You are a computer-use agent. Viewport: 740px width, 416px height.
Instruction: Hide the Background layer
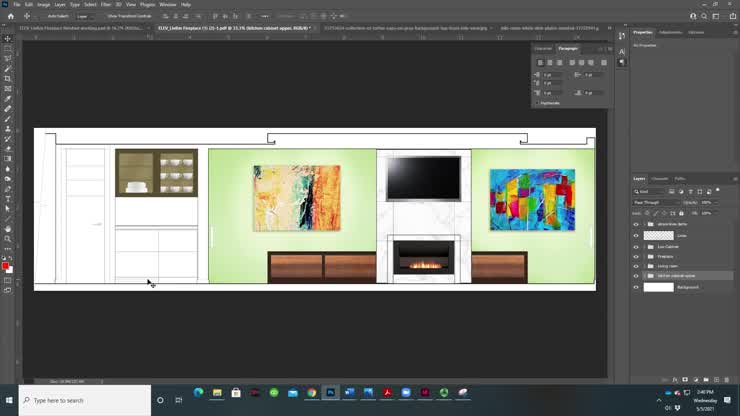[x=636, y=287]
